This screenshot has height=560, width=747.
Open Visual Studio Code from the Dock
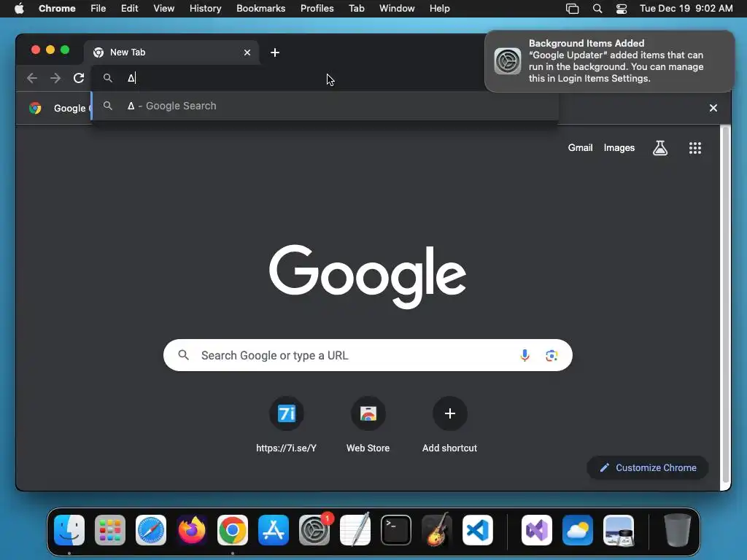coord(477,530)
